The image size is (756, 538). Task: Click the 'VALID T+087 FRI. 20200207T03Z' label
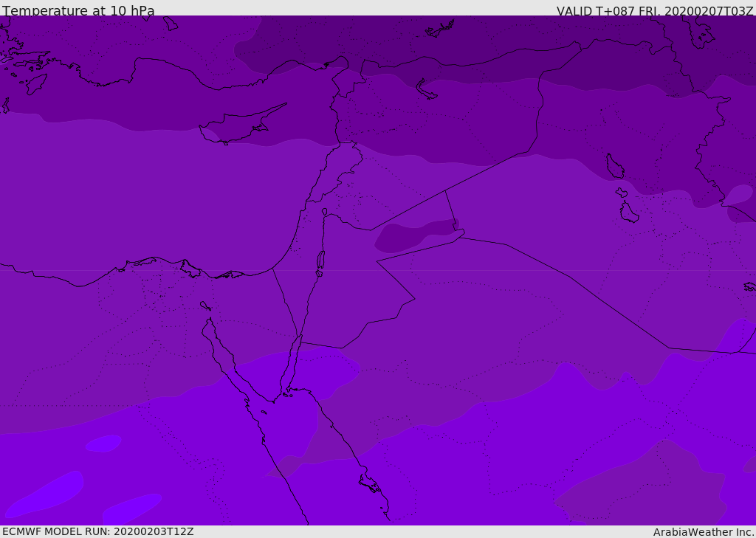point(655,11)
